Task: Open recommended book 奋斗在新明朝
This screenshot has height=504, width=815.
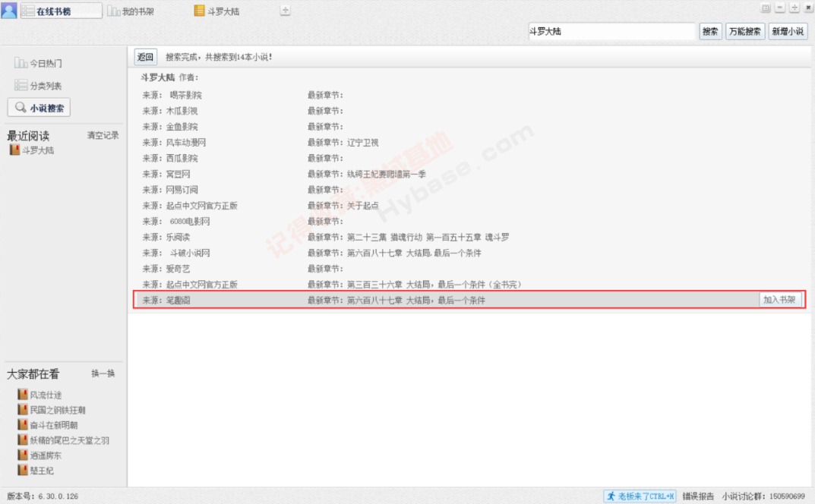Action: pyautogui.click(x=48, y=425)
